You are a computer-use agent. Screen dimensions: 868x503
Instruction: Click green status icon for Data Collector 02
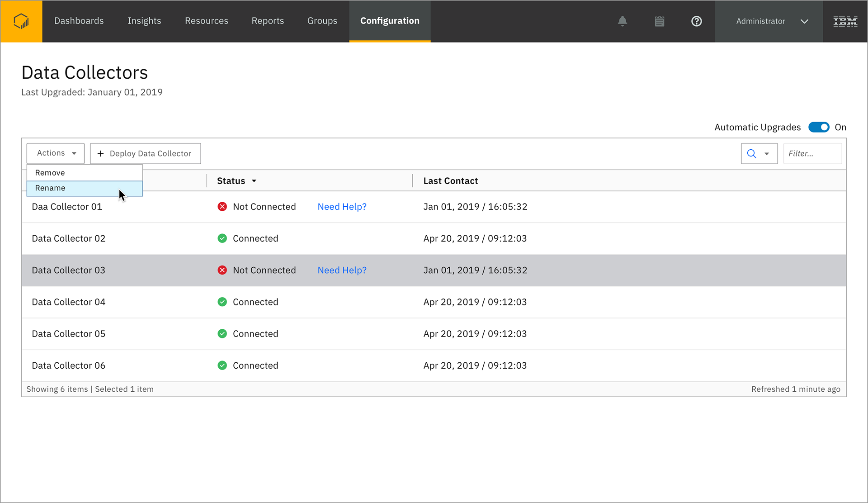click(222, 238)
